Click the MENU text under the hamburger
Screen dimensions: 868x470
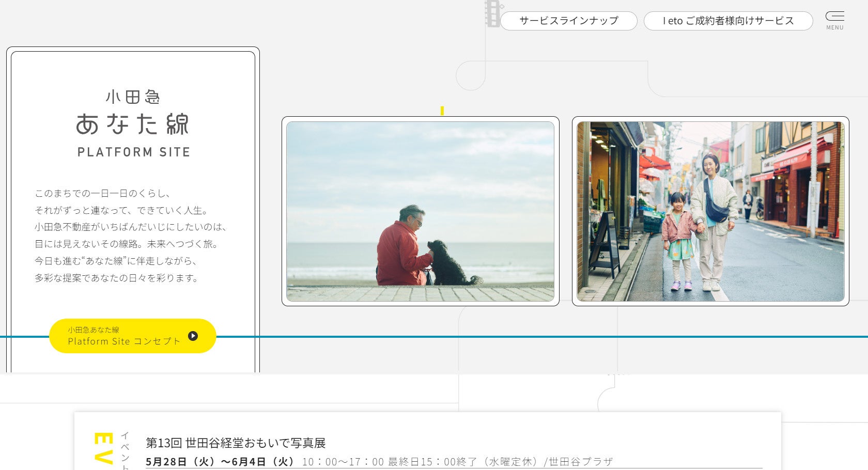834,28
